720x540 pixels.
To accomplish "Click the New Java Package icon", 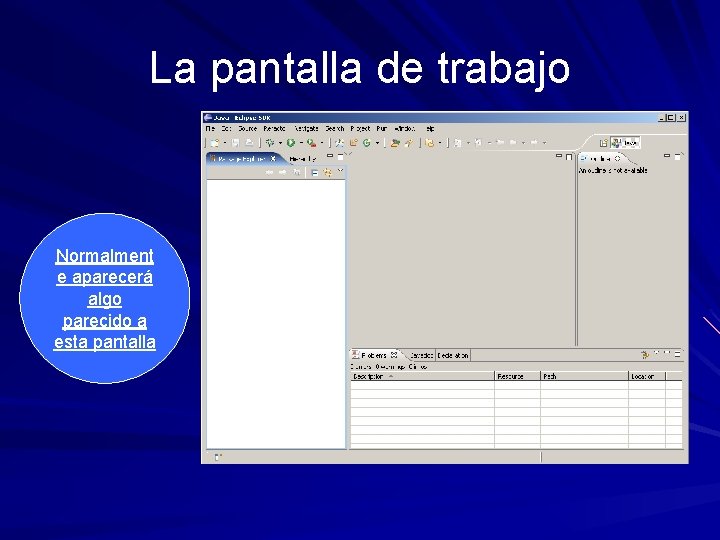I will point(353,143).
